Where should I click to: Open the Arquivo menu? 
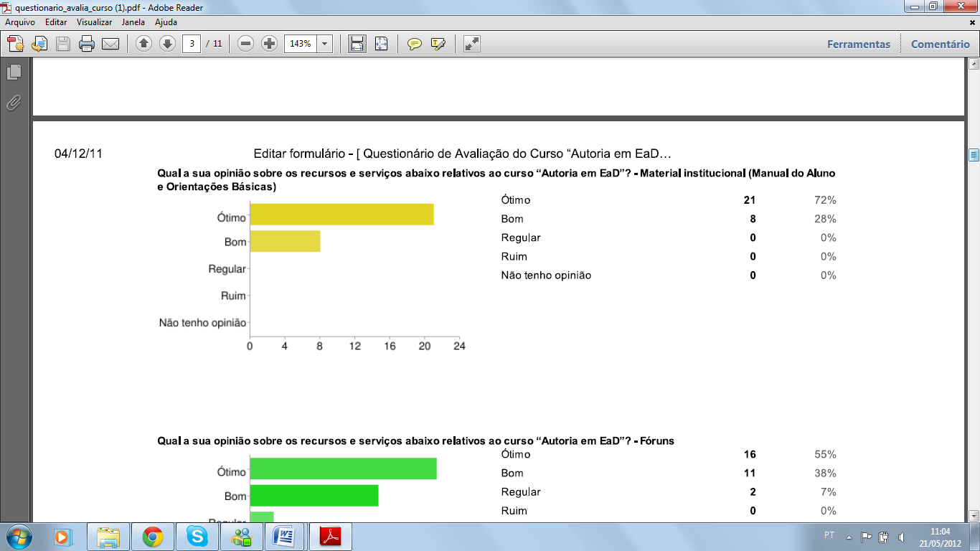coord(20,22)
